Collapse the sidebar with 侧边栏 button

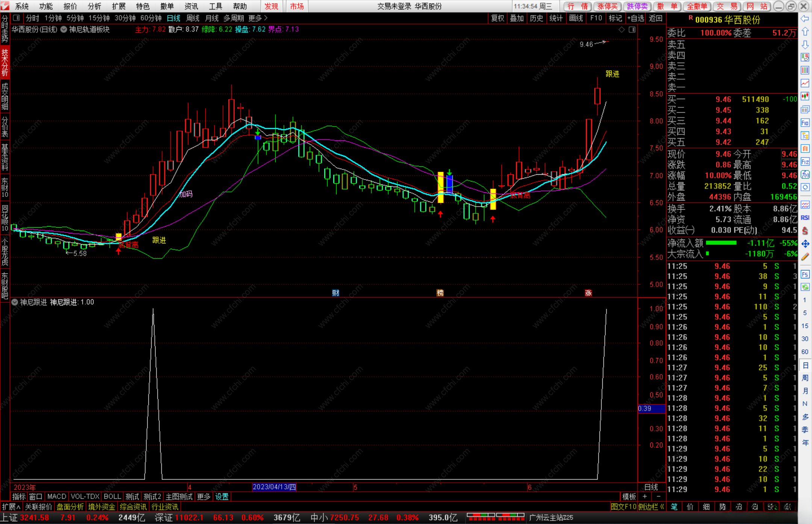pyautogui.click(x=651, y=507)
